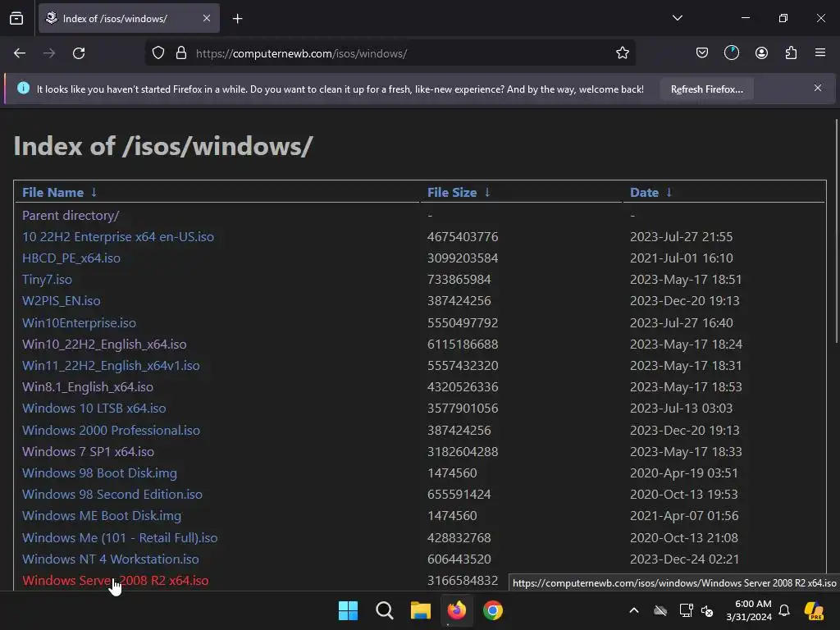This screenshot has width=840, height=630.
Task: Show hidden tray icons chevron
Action: (634, 610)
